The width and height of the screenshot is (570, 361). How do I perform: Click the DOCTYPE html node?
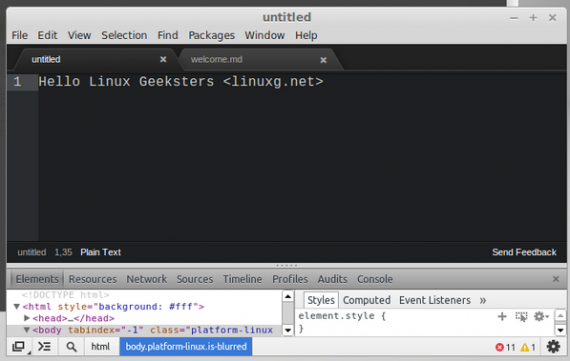(x=65, y=295)
